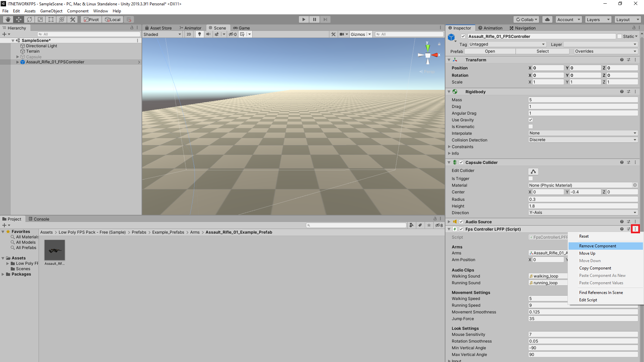
Task: Click the Edit Collider button on Capsule Collider
Action: point(533,171)
